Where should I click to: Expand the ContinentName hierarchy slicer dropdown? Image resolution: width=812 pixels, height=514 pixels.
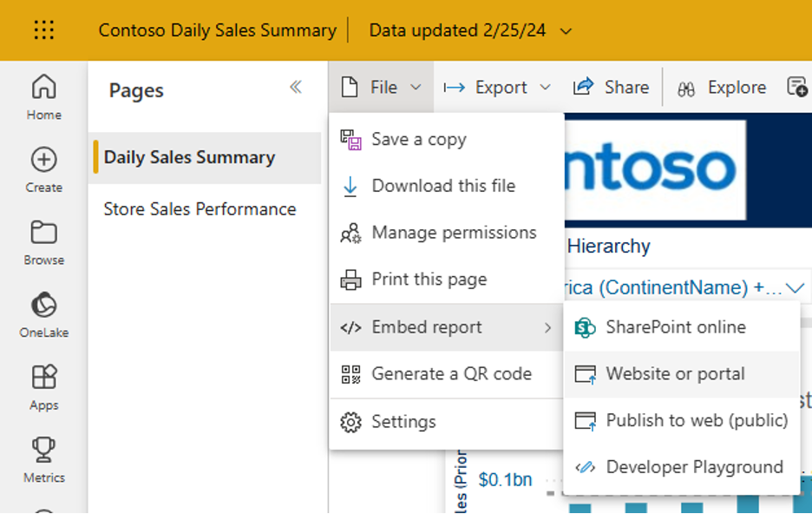click(x=795, y=287)
